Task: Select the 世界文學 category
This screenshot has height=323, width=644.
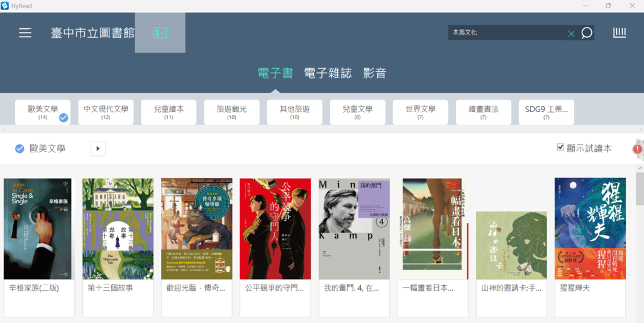Action: click(420, 112)
